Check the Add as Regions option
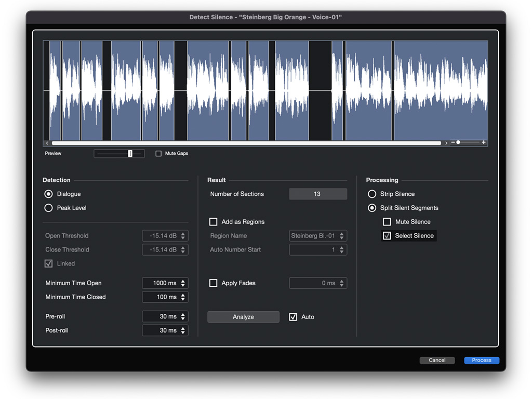The height and width of the screenshot is (399, 532). tap(213, 222)
